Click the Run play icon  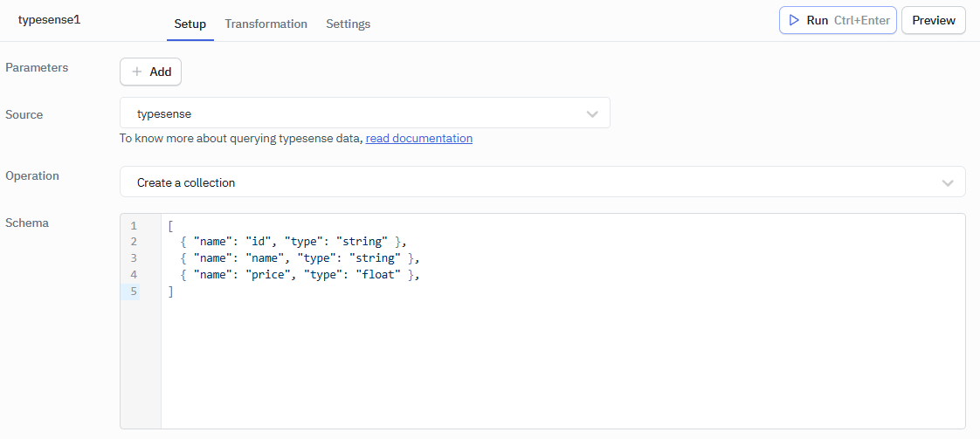coord(794,20)
